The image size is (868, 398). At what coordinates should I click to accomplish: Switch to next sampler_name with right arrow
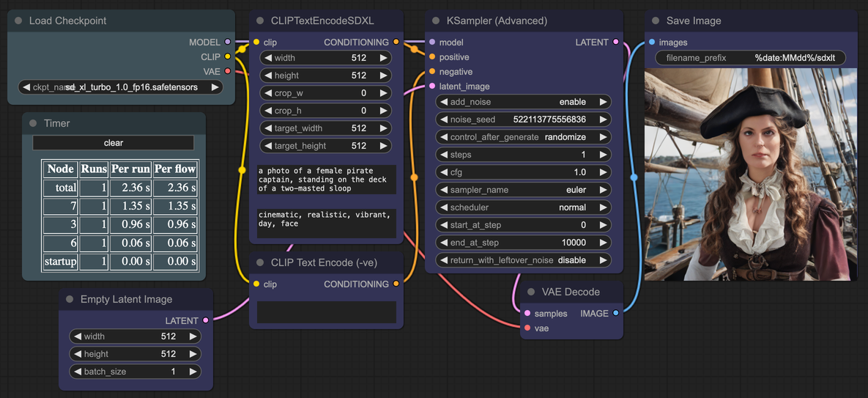pyautogui.click(x=604, y=190)
